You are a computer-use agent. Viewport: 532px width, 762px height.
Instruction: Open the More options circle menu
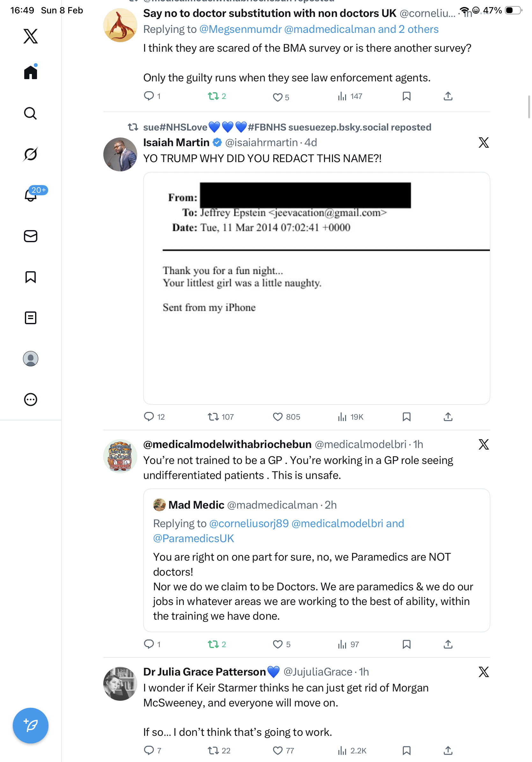(x=31, y=400)
